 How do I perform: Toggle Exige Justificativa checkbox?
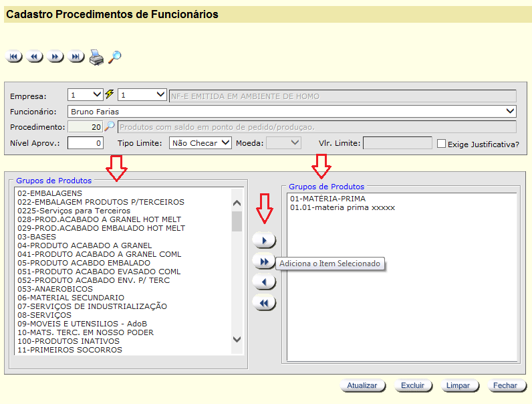point(441,144)
